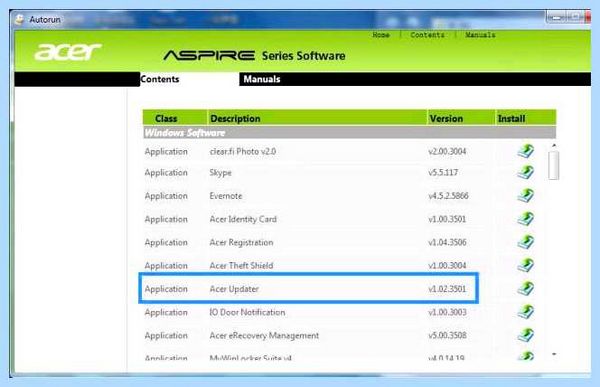Install Acer Theft Shield via its icon
Screen dimensions: 600x387
[x=526, y=265]
